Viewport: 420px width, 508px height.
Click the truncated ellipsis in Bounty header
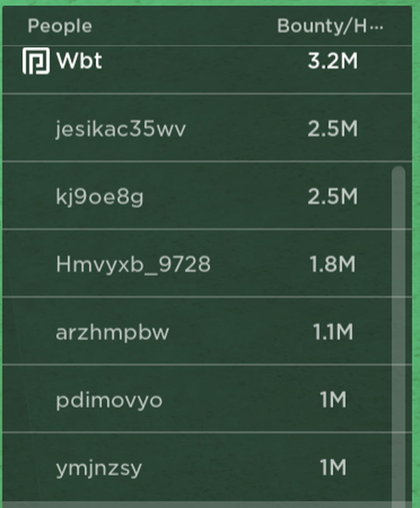pos(377,27)
